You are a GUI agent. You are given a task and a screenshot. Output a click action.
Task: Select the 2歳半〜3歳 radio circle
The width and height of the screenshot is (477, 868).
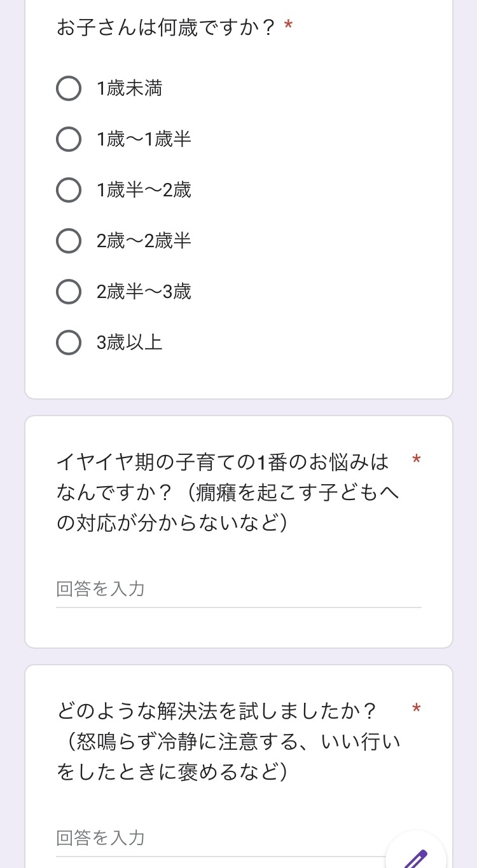pyautogui.click(x=69, y=292)
